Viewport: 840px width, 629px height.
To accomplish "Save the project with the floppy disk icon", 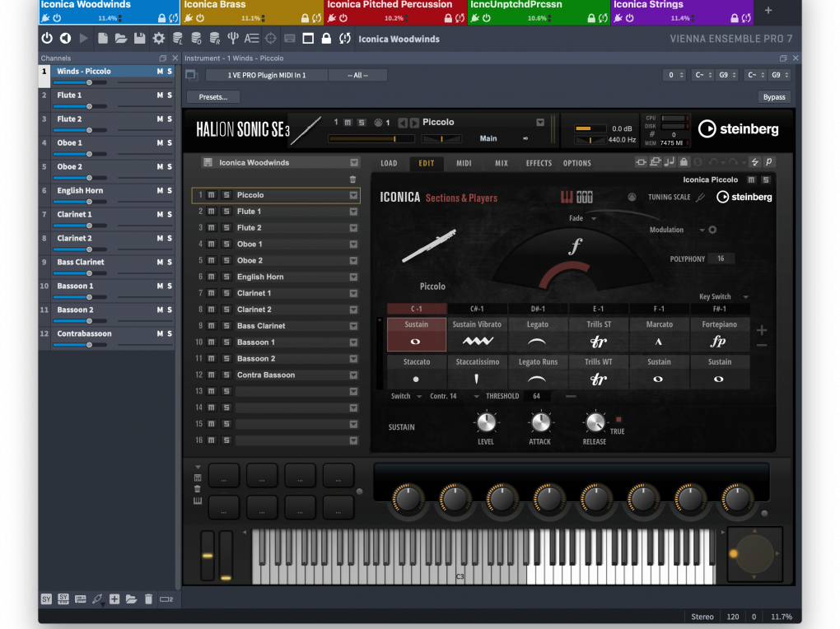I will (140, 39).
